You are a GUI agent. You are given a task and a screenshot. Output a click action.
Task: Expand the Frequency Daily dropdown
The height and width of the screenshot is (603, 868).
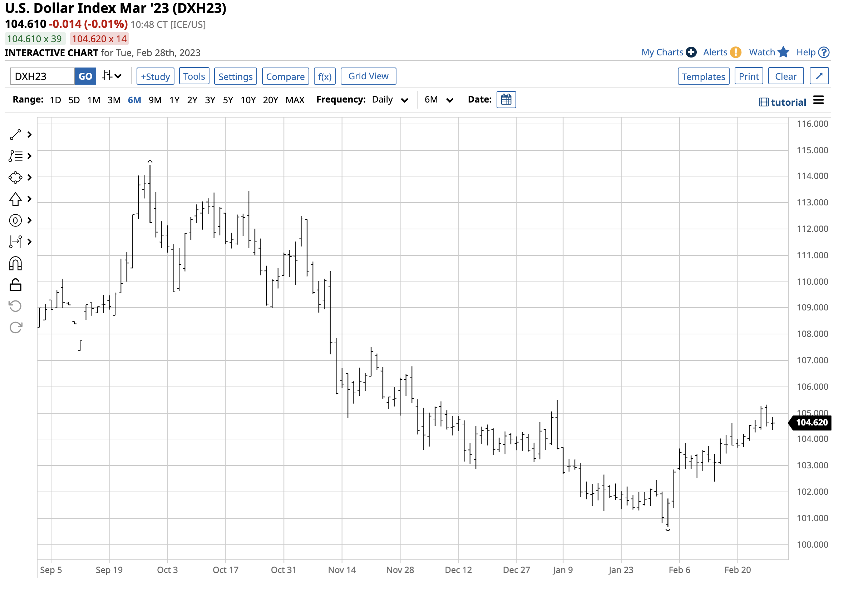click(x=390, y=100)
